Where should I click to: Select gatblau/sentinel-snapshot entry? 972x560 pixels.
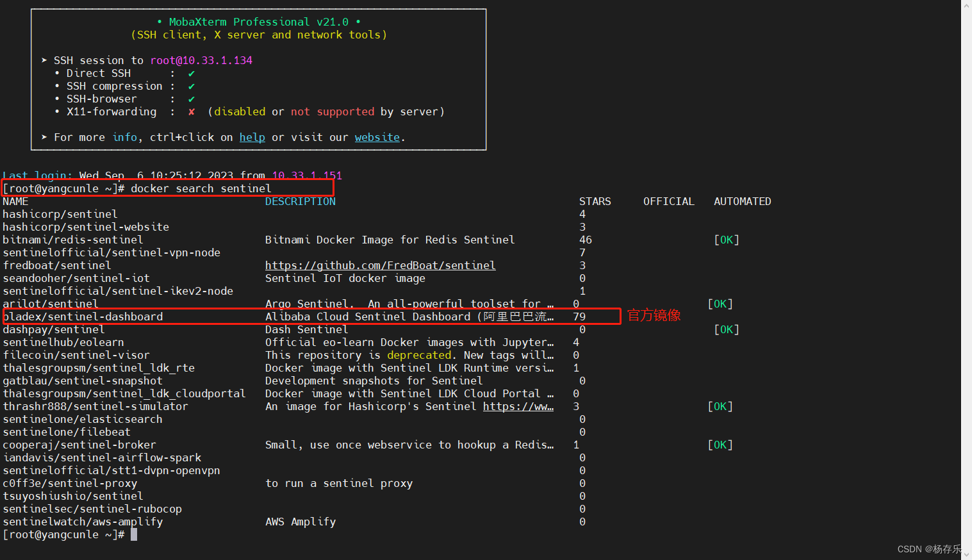83,381
